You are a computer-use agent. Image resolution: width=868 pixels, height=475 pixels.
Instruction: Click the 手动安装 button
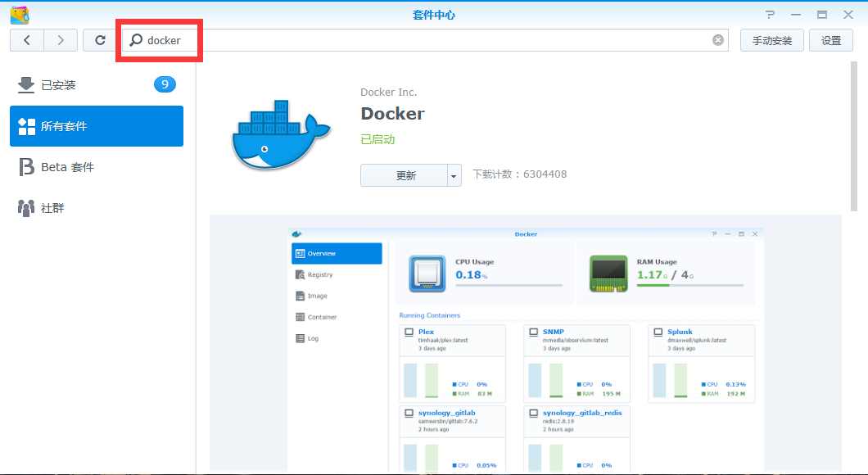(772, 40)
